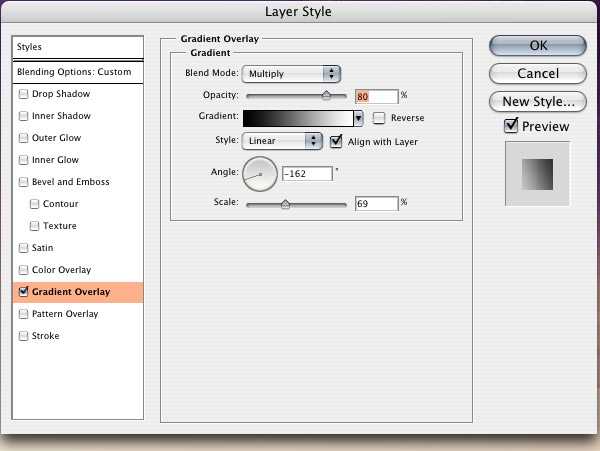Screen dimensions: 600x451
Task: Click the Opacity percentage field
Action: coord(376,96)
